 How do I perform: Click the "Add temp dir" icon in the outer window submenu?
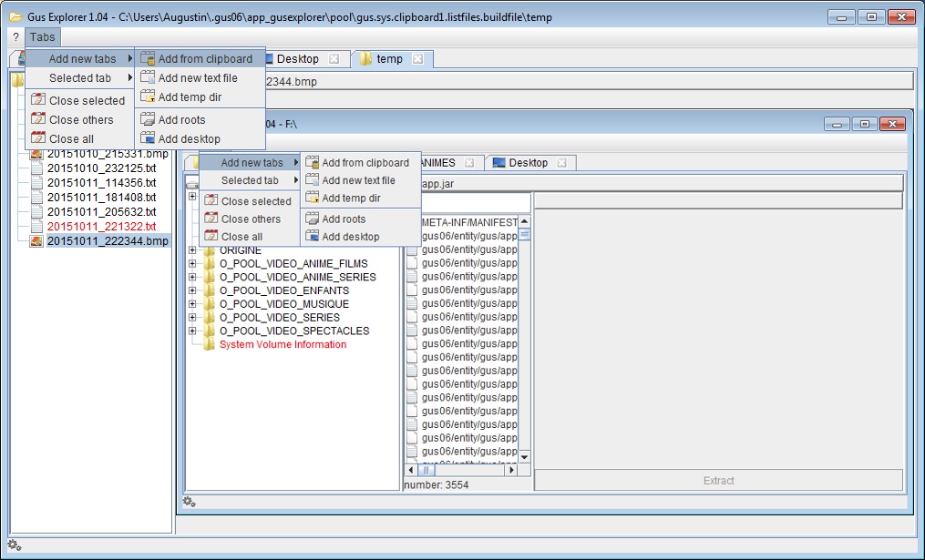148,97
